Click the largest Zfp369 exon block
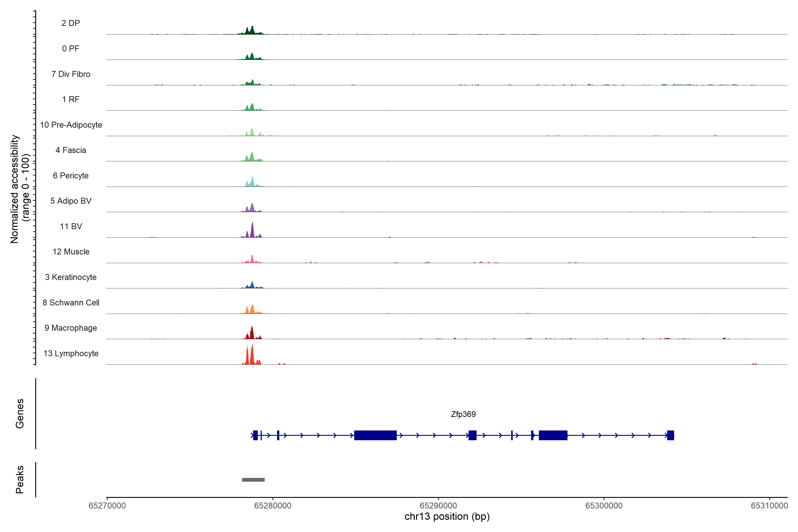The height and width of the screenshot is (532, 798). (375, 435)
